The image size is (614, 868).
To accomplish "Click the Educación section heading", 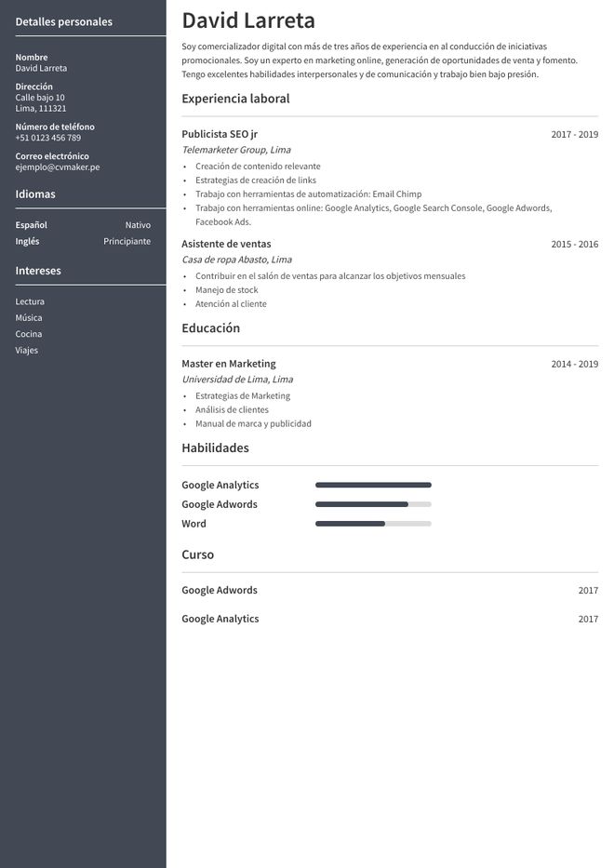I will [x=210, y=328].
